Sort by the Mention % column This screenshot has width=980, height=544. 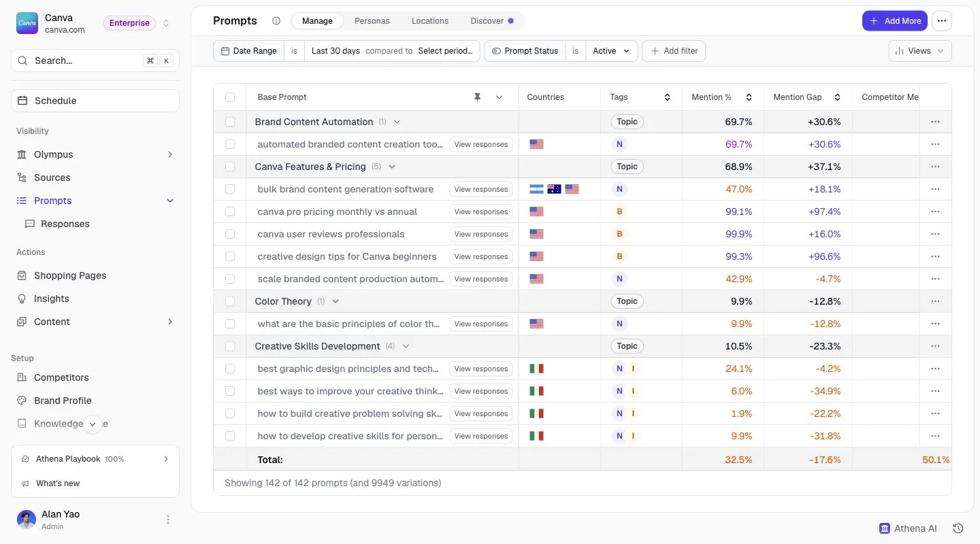coord(749,97)
